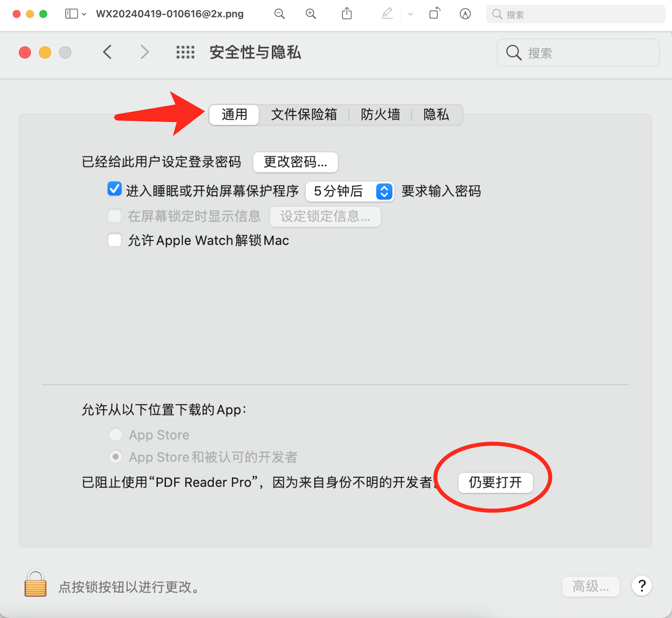Open the markup options chevron dropdown
This screenshot has width=672, height=618.
pos(411,14)
